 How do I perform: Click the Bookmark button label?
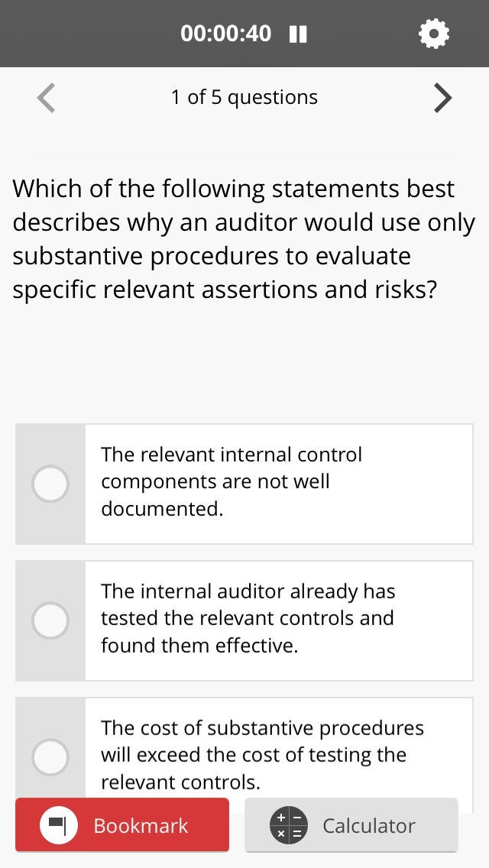[x=141, y=826]
